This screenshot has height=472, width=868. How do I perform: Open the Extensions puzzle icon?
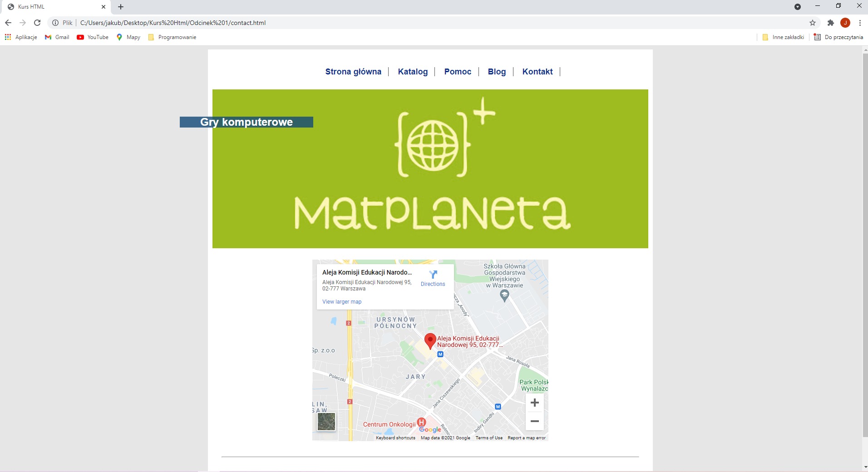831,23
